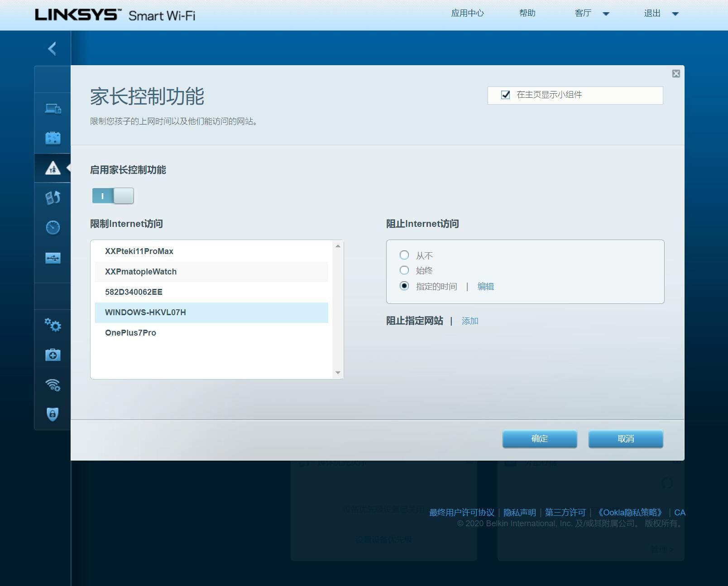Open the Device List sidebar icon
Screen dimensions: 728x586
pos(53,109)
